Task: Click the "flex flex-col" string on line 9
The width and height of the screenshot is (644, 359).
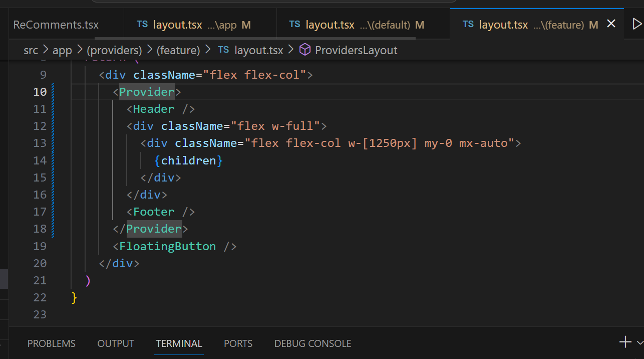Action: coord(254,75)
